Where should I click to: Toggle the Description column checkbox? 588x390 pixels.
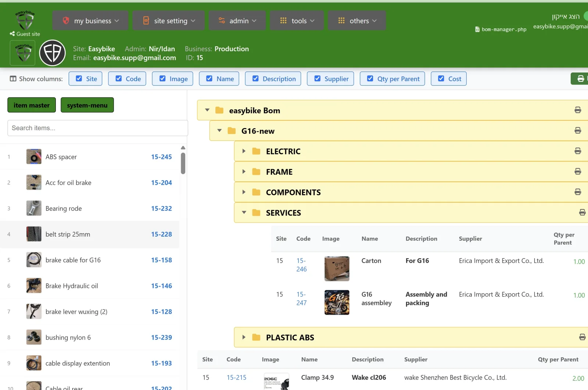point(255,78)
